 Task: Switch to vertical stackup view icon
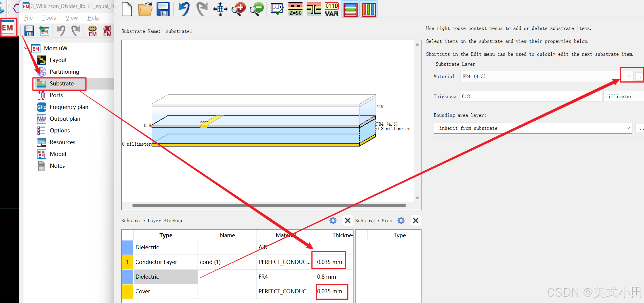pyautogui.click(x=369, y=9)
